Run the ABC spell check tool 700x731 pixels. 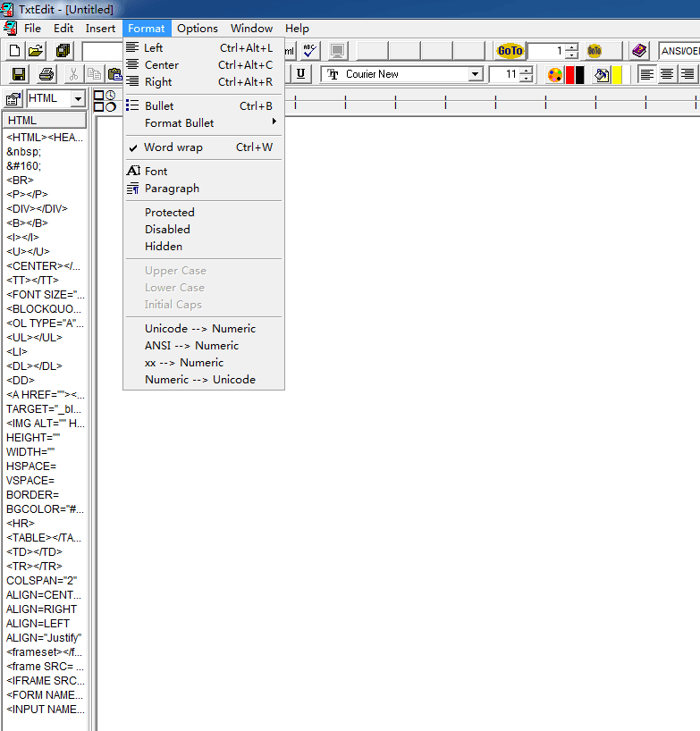click(309, 51)
